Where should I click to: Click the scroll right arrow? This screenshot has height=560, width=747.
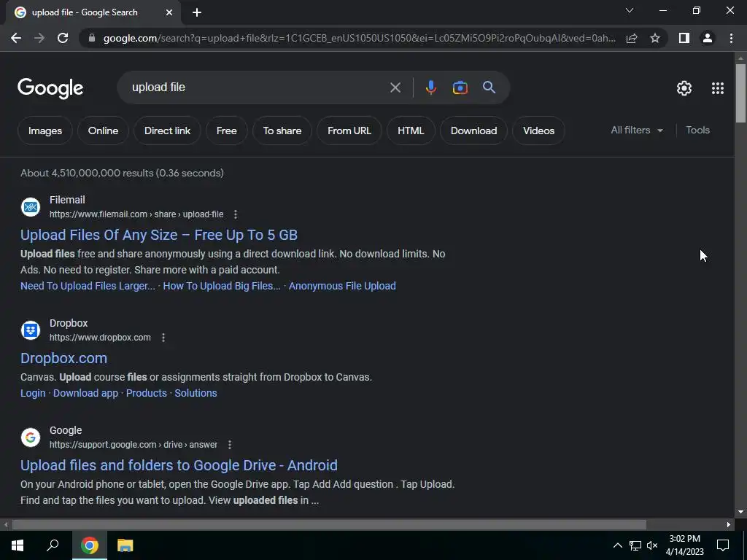pyautogui.click(x=729, y=525)
